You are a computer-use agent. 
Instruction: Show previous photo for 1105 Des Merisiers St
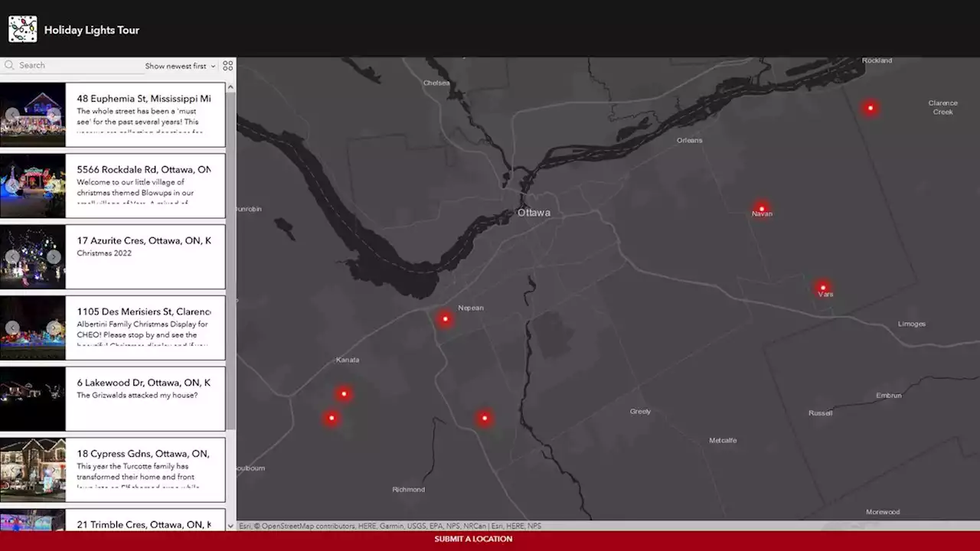(12, 328)
